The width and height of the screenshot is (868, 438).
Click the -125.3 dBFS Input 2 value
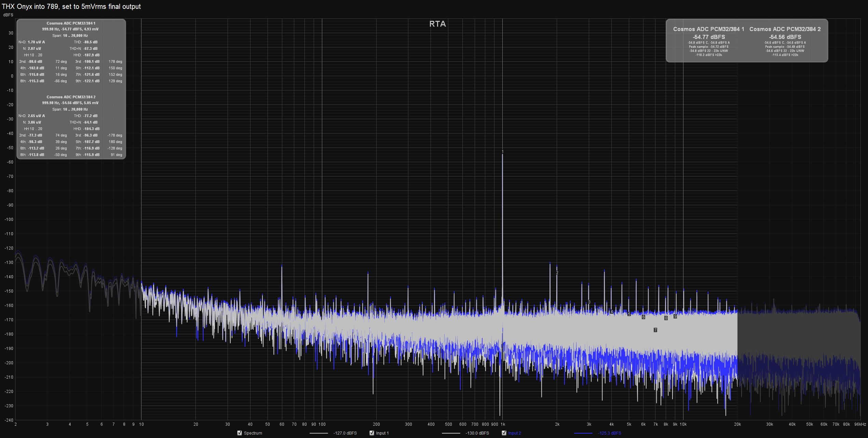coord(609,433)
